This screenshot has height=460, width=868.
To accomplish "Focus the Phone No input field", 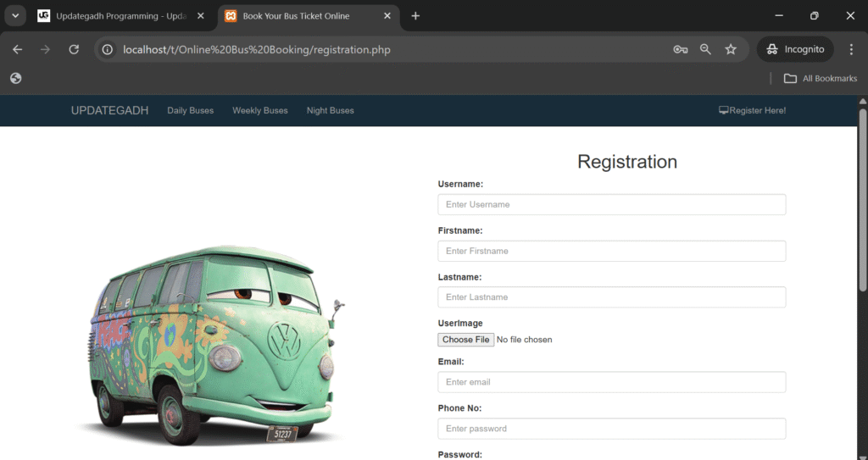I will point(612,429).
